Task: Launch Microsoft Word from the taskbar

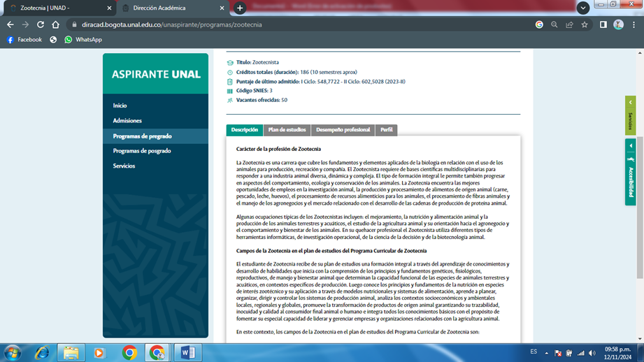Action: coord(187,353)
